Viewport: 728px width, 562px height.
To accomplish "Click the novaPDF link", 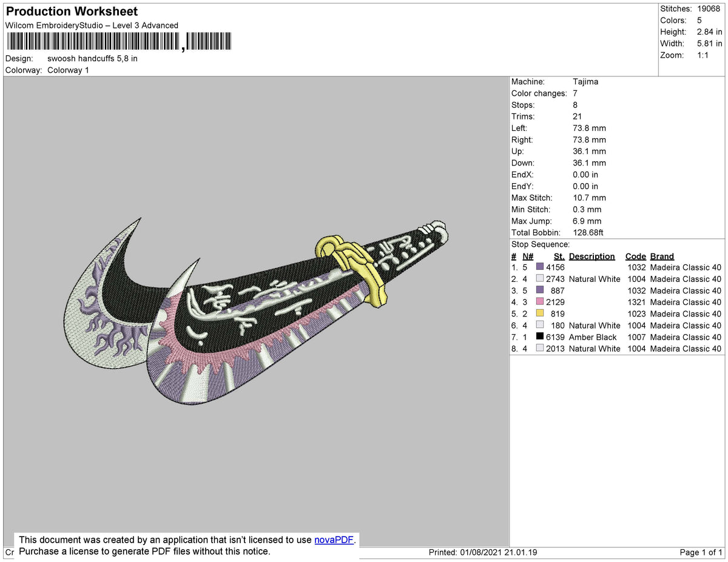I will 334,540.
